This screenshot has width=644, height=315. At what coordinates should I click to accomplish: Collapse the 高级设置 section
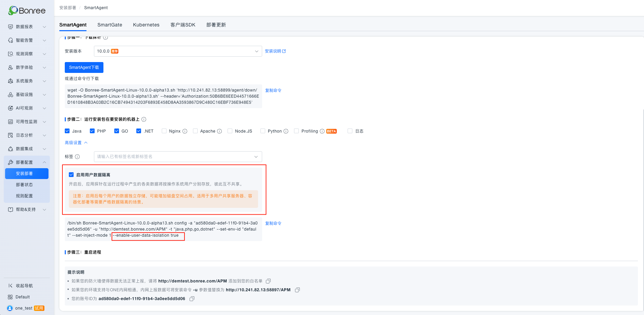[76, 143]
